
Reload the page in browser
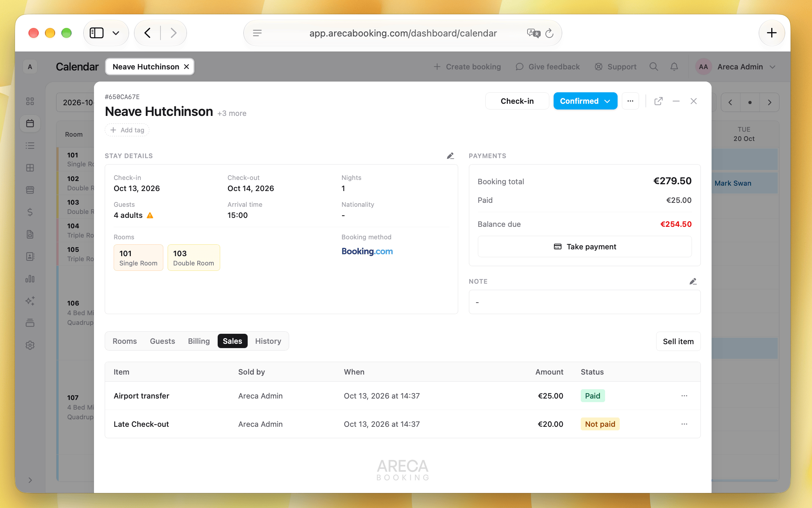pos(549,33)
